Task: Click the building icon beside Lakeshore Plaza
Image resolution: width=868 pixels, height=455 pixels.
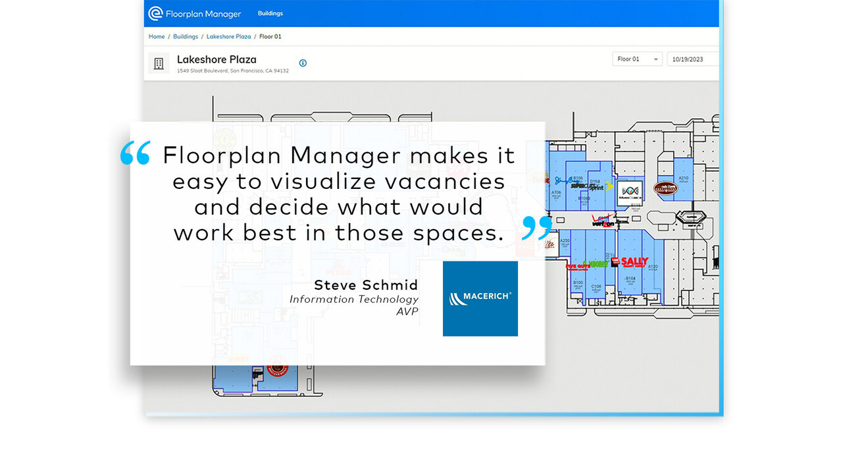Action: click(159, 63)
